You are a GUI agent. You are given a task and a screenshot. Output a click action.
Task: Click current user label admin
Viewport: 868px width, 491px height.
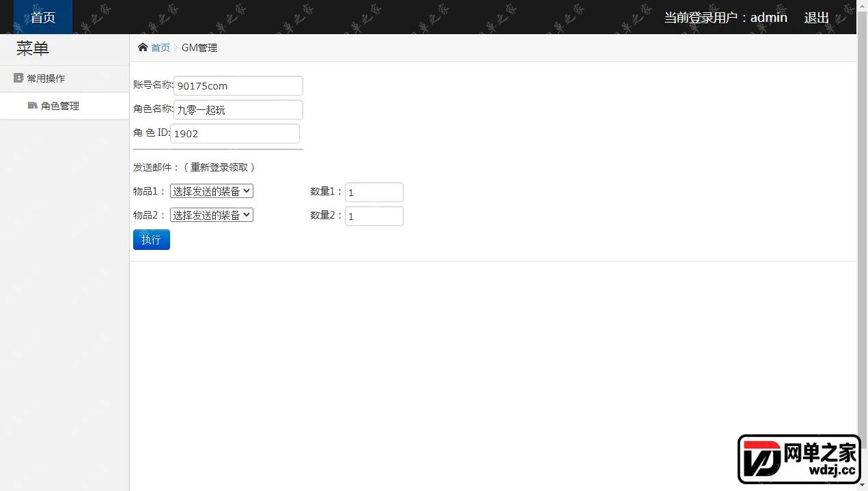click(726, 18)
